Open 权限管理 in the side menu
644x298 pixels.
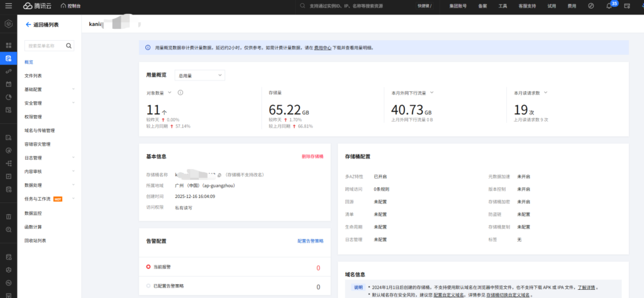tap(33, 116)
